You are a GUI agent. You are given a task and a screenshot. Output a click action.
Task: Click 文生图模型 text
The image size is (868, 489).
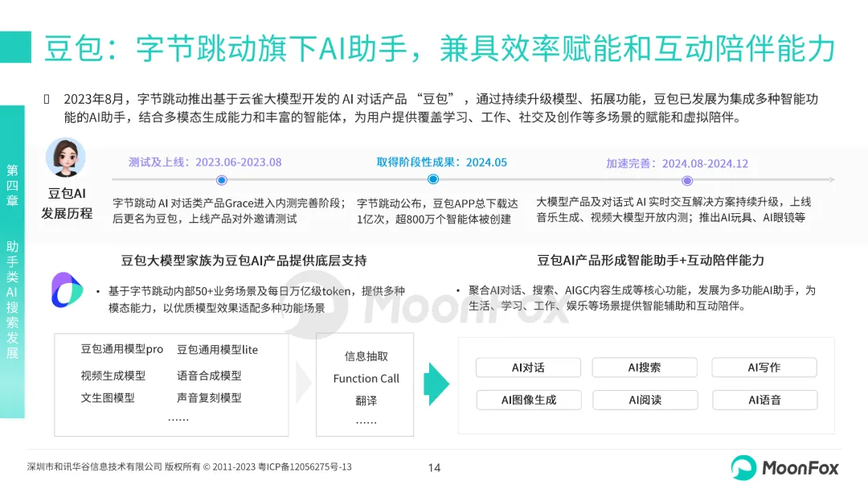tap(108, 397)
